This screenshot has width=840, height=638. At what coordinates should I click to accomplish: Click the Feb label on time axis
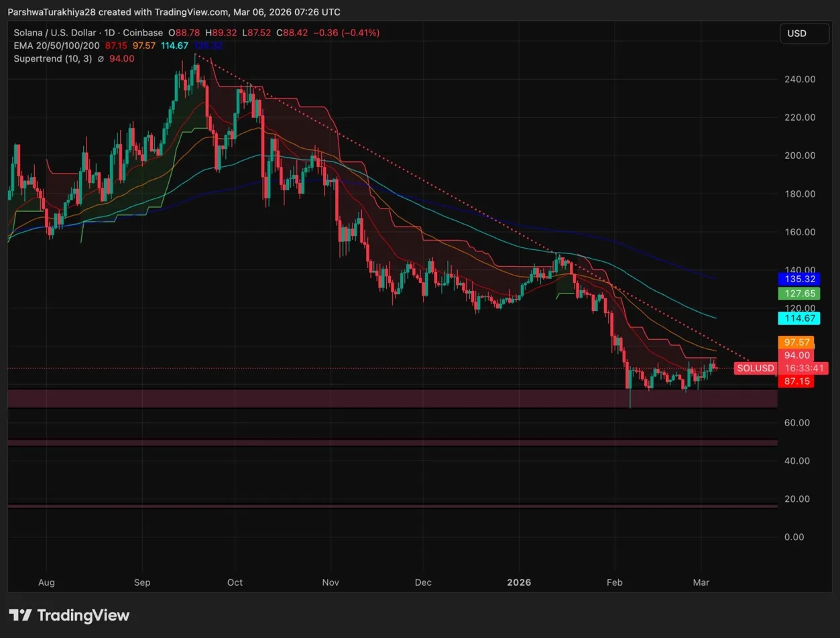[614, 582]
